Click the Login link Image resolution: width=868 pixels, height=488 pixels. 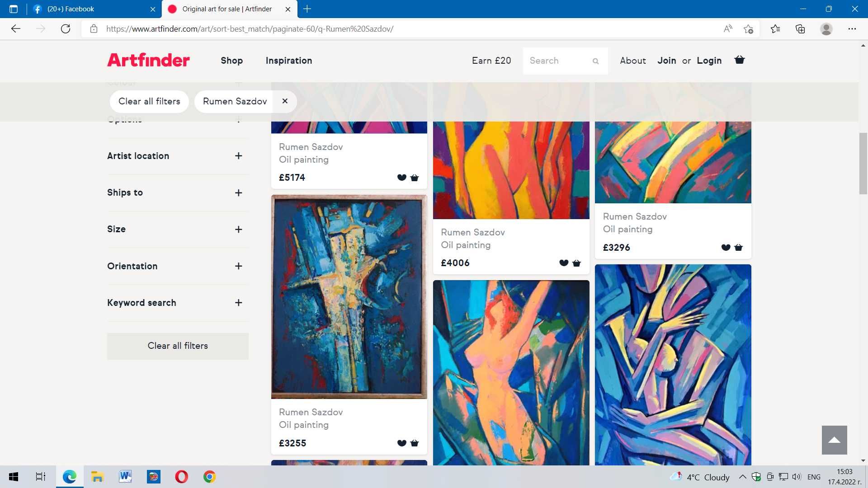point(709,61)
